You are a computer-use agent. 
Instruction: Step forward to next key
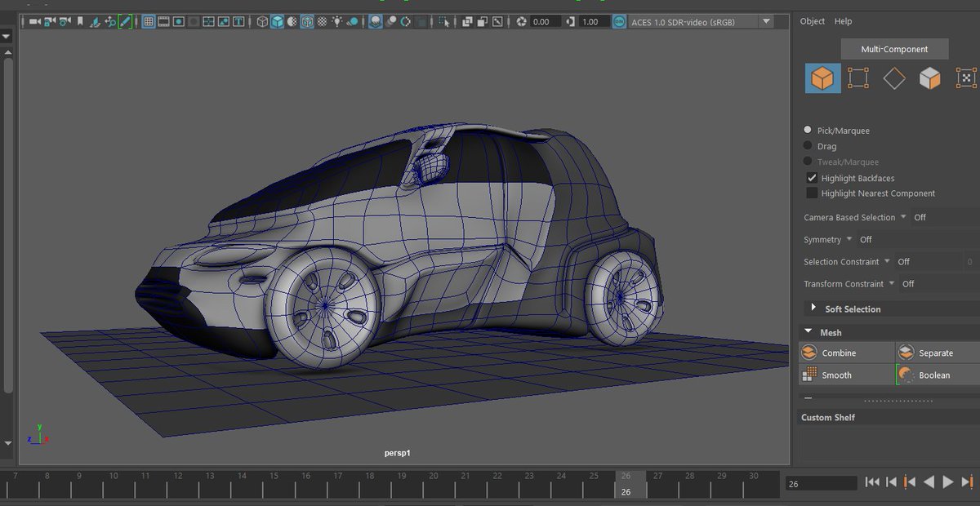tap(967, 482)
